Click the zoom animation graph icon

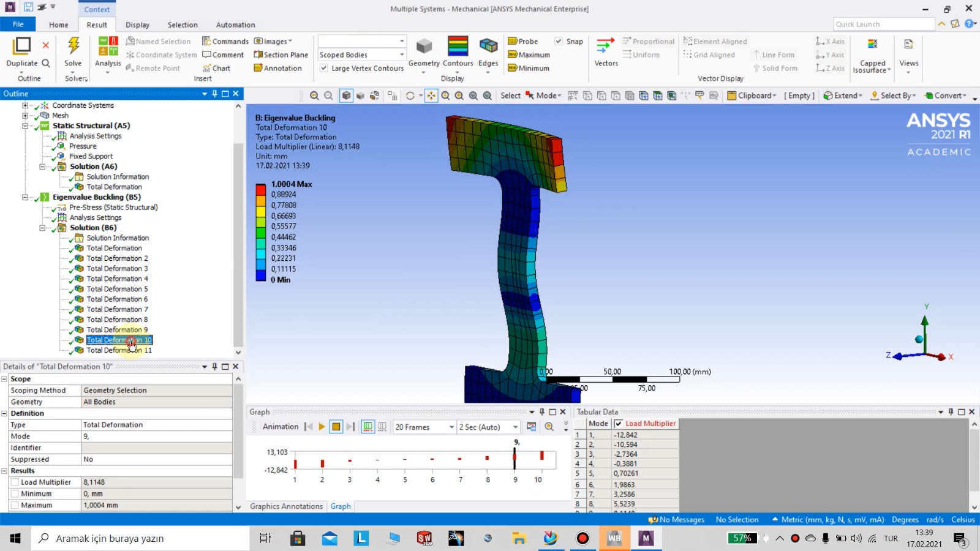pos(549,427)
